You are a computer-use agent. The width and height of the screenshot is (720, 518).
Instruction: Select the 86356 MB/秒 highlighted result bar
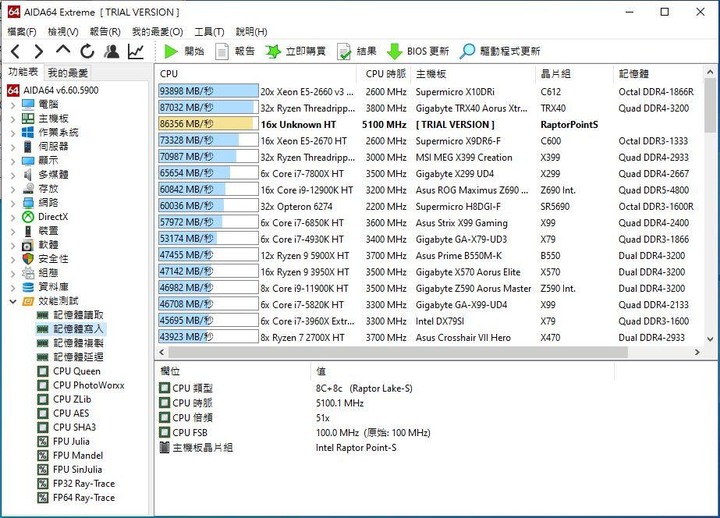[208, 124]
